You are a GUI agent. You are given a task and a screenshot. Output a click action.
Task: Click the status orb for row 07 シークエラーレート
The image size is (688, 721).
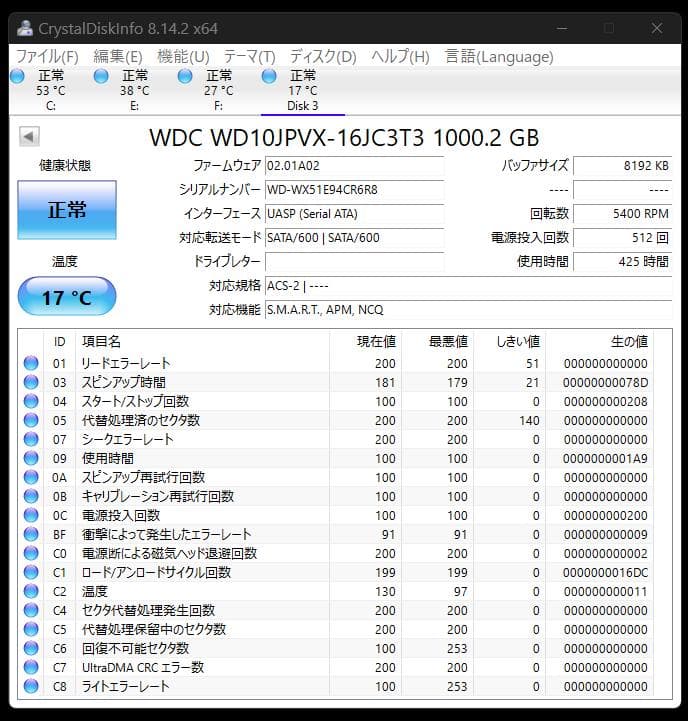(31, 439)
